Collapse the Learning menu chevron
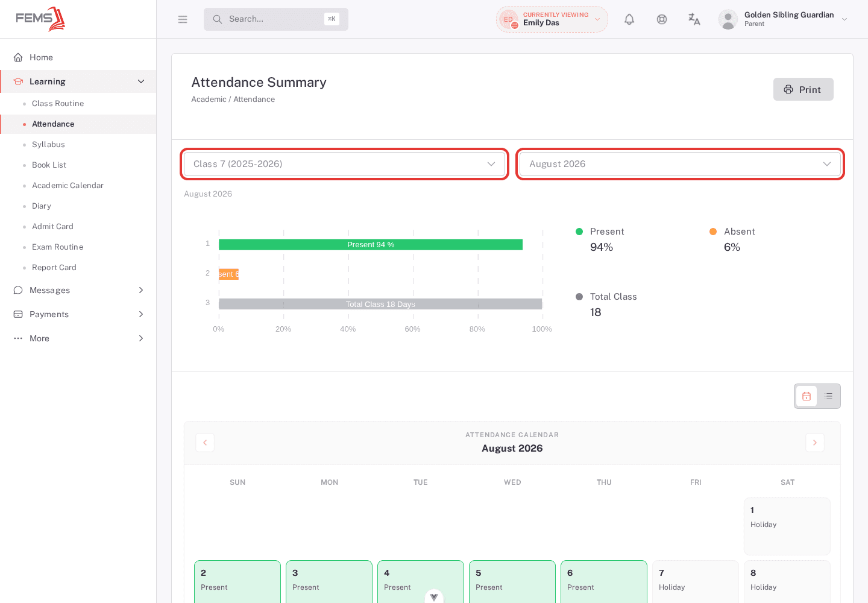This screenshot has width=868, height=603. [141, 81]
